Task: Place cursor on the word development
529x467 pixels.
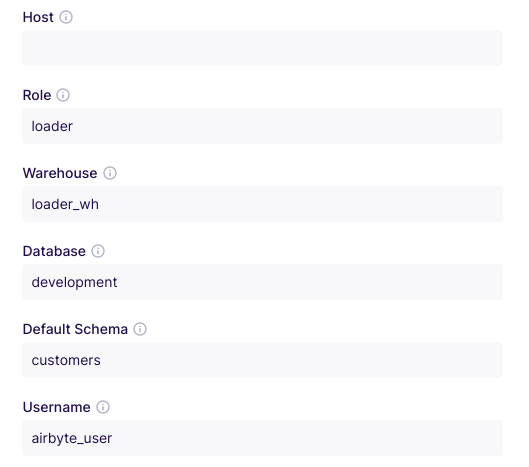Action: click(x=74, y=282)
